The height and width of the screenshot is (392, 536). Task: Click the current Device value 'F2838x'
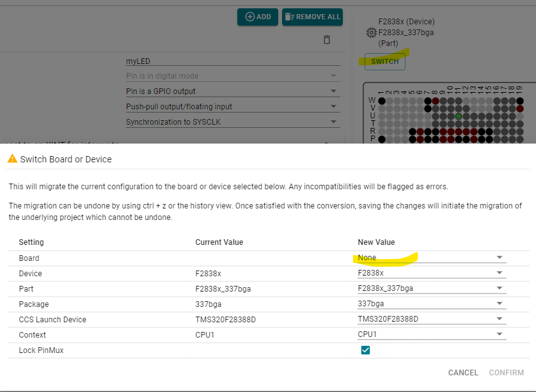[x=208, y=274]
